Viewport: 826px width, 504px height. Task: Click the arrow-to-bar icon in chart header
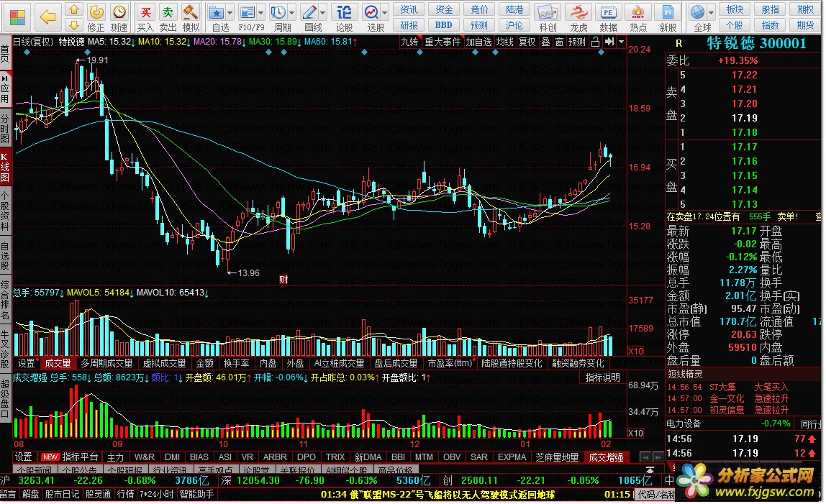click(609, 42)
